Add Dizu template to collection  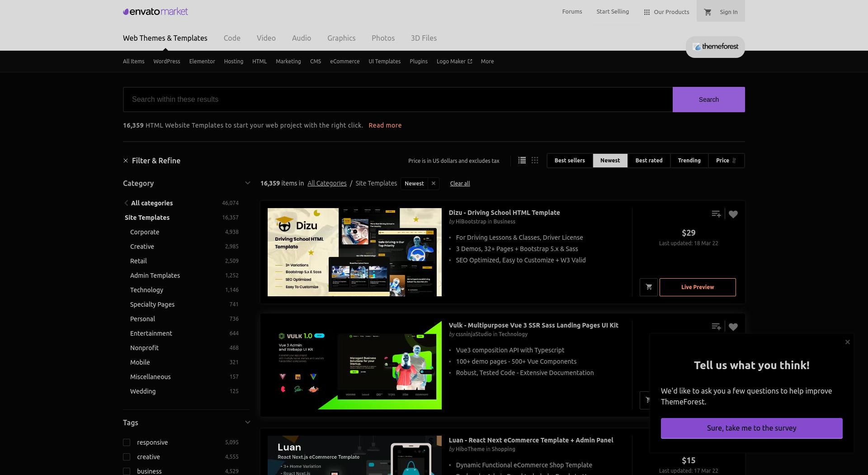(x=716, y=214)
